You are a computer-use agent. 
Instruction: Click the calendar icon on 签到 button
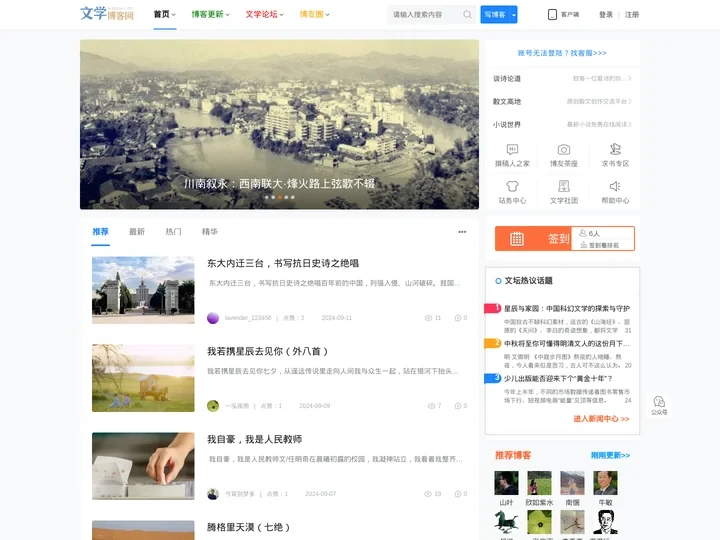[x=517, y=239]
